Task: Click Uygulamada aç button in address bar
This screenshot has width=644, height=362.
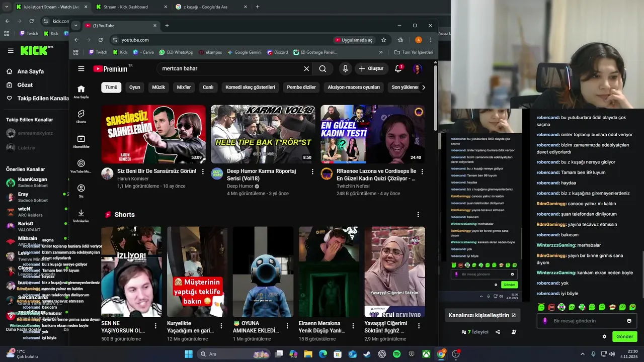Action: (354, 40)
